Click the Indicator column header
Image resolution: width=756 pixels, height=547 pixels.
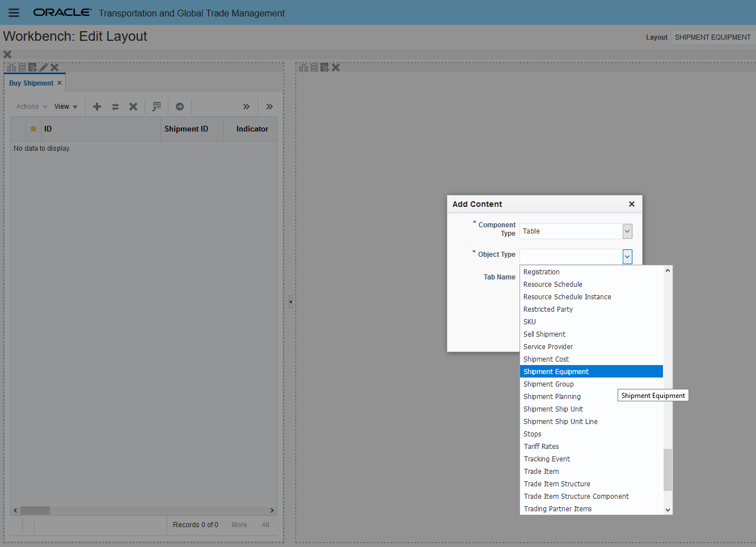[251, 129]
